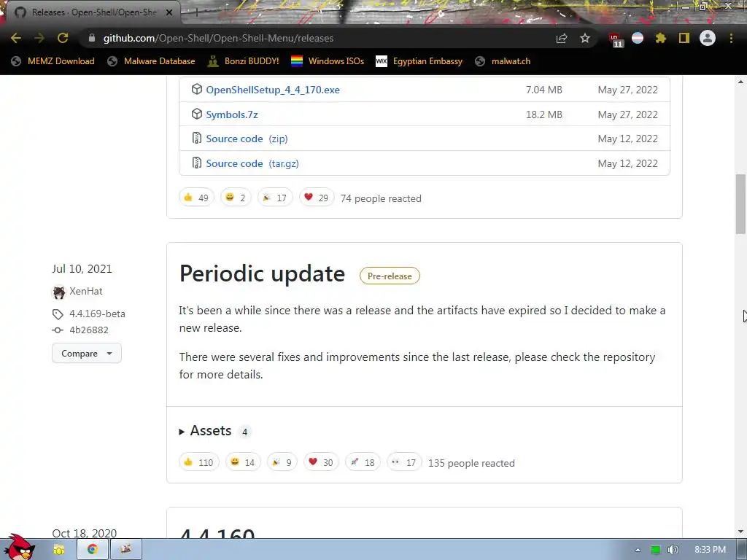Click the browser forward arrow
This screenshot has height=560, width=747.
coord(39,38)
